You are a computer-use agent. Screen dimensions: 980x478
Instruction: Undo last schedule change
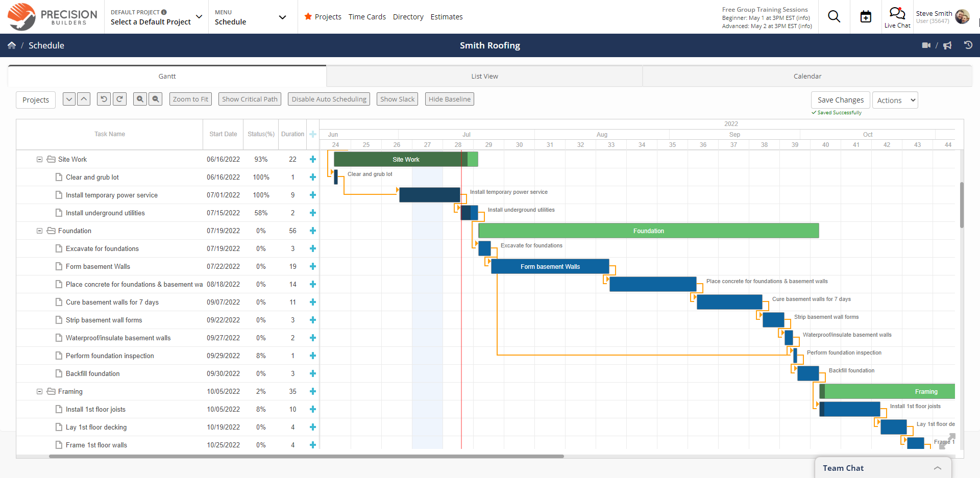(x=104, y=99)
